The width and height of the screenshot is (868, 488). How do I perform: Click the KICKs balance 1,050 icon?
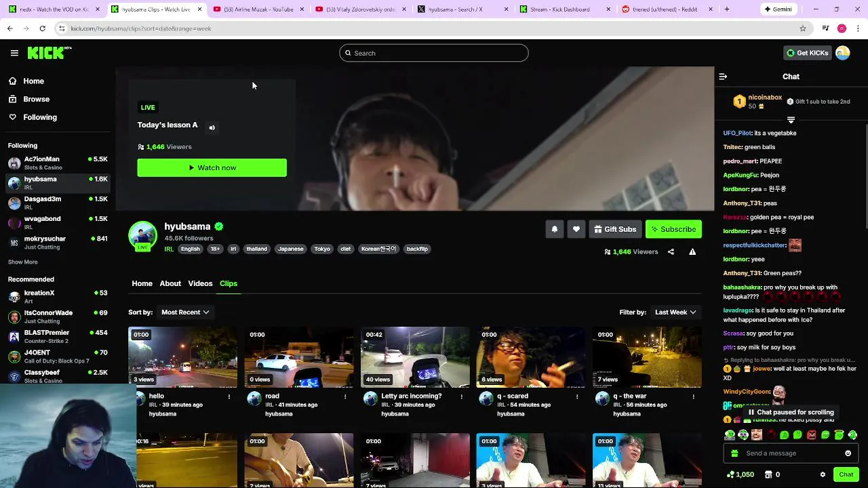740,474
